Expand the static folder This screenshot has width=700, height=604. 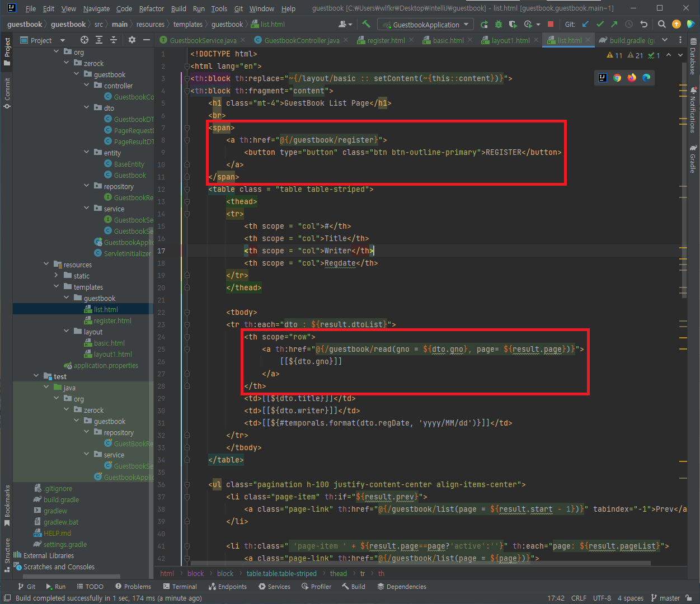tap(57, 275)
